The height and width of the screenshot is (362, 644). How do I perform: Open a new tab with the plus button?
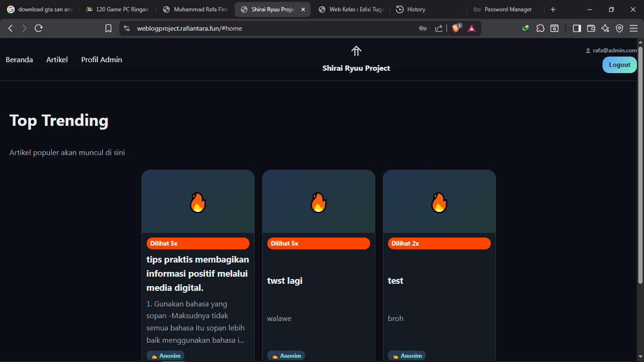point(553,9)
